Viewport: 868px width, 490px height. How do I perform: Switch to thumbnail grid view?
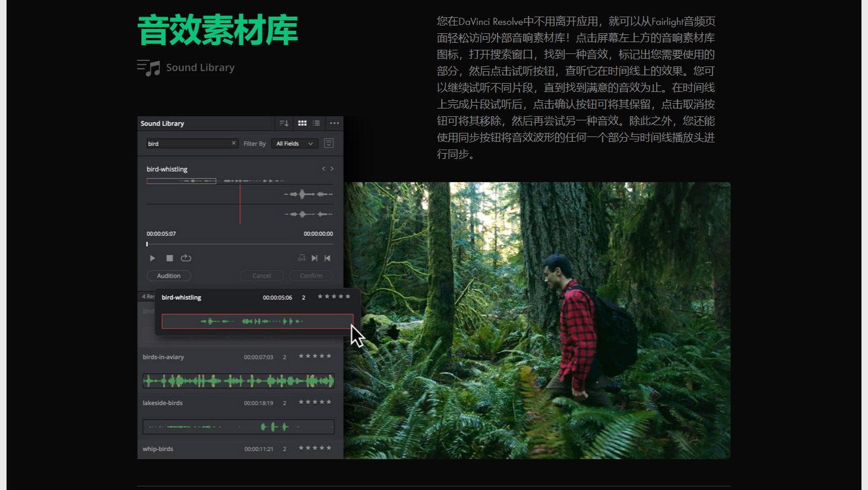[x=302, y=123]
